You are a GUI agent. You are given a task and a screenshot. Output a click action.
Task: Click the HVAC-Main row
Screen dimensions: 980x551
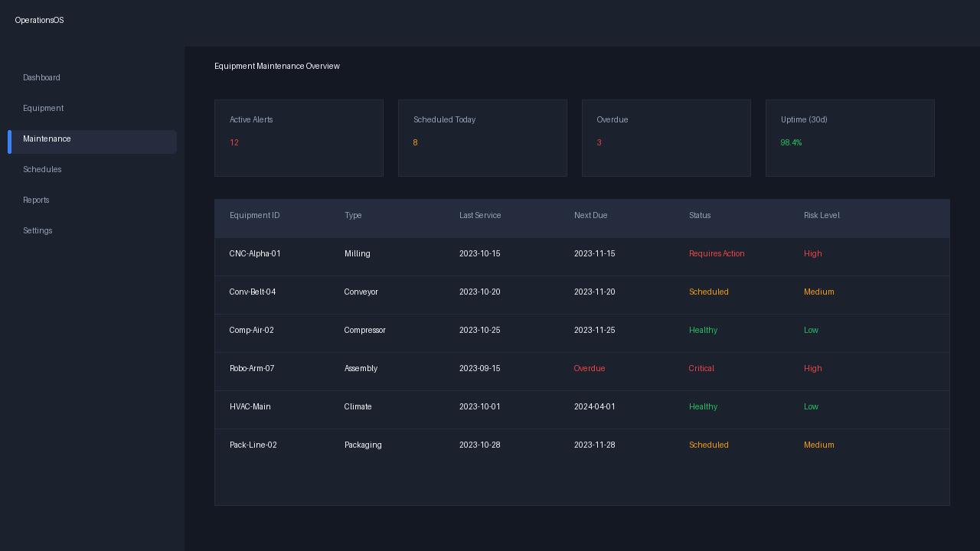[x=459, y=406]
